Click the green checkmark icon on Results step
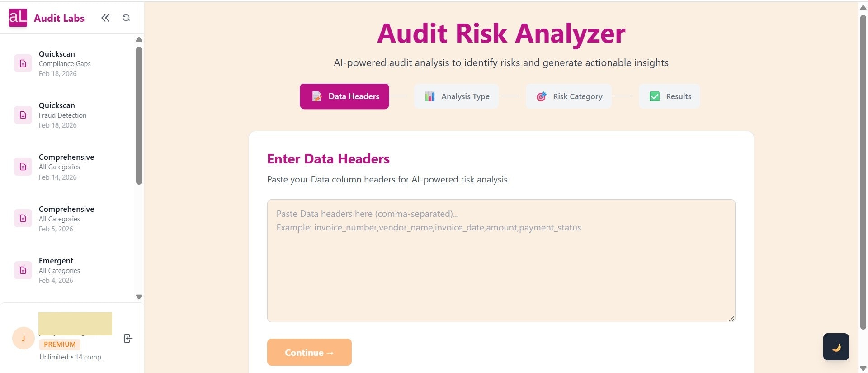 (654, 96)
